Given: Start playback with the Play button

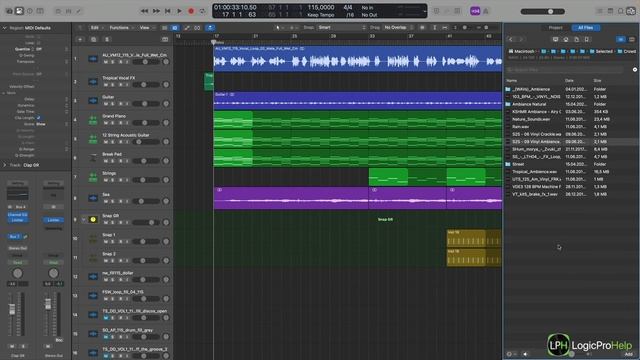Looking at the screenshot, I should [x=179, y=11].
